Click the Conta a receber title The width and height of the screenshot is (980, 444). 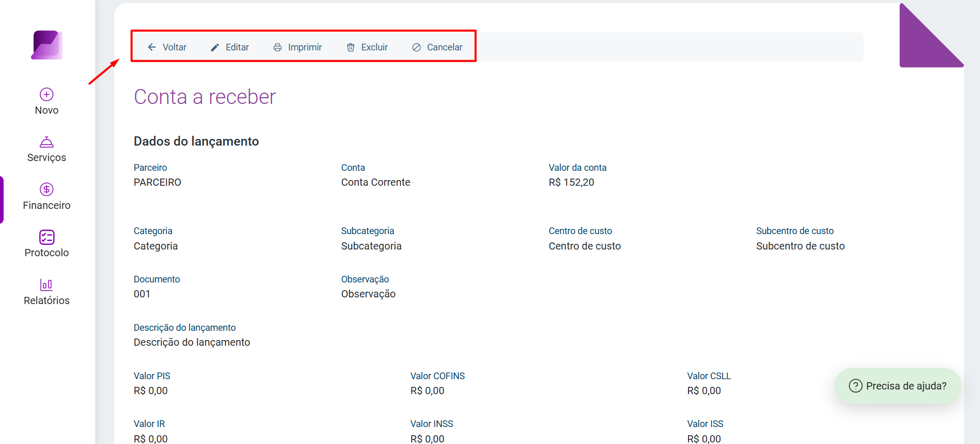205,97
